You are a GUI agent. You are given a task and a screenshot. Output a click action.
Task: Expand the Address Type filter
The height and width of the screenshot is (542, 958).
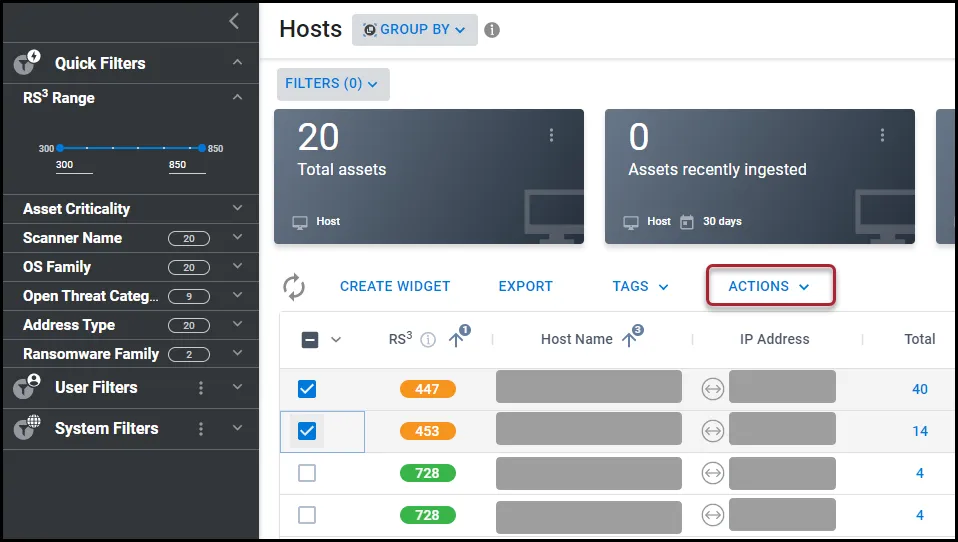[x=238, y=324]
